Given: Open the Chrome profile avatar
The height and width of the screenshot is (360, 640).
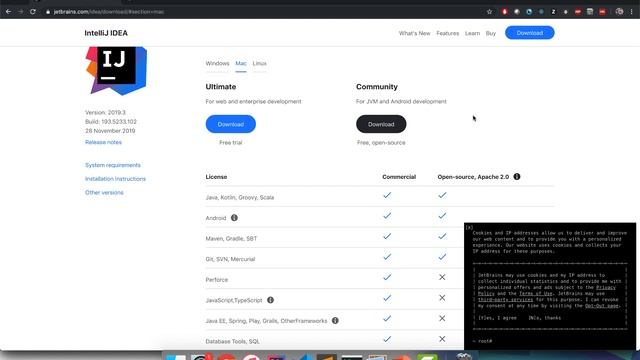Looking at the screenshot, I should point(619,12).
